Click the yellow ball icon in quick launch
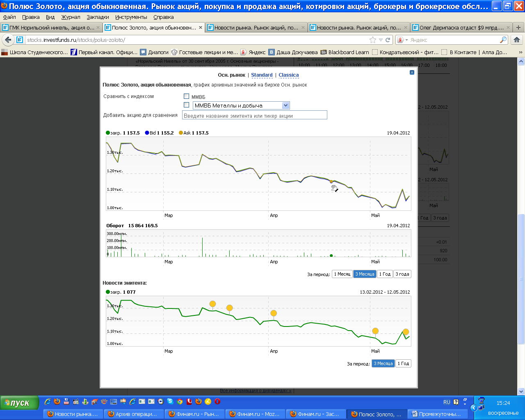This screenshot has height=420, width=525. click(x=208, y=402)
